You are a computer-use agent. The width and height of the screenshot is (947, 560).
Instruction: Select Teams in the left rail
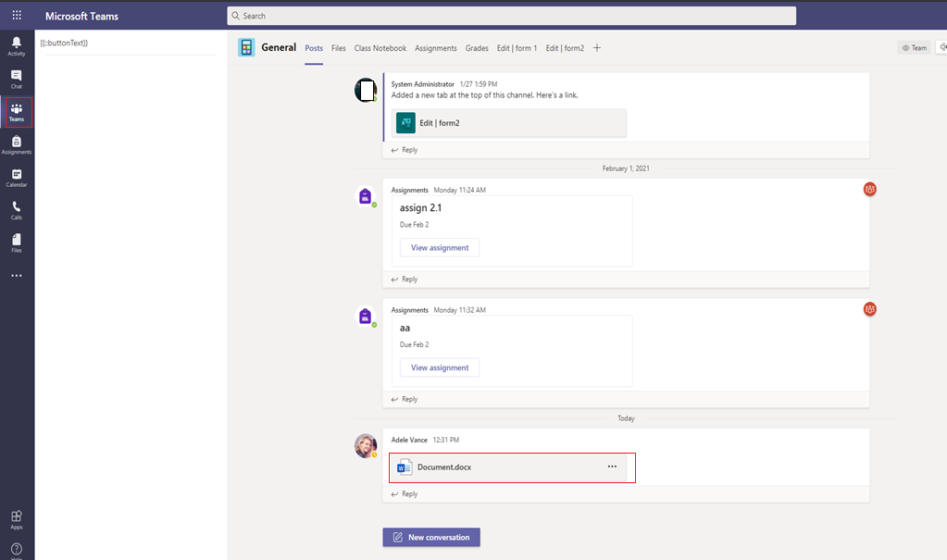pos(17,112)
